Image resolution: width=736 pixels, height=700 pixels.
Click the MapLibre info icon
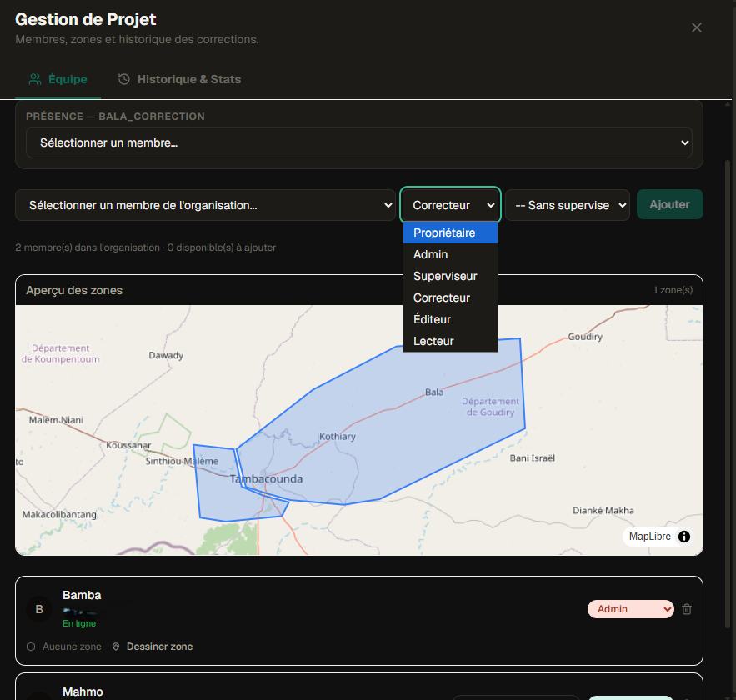[x=684, y=537]
